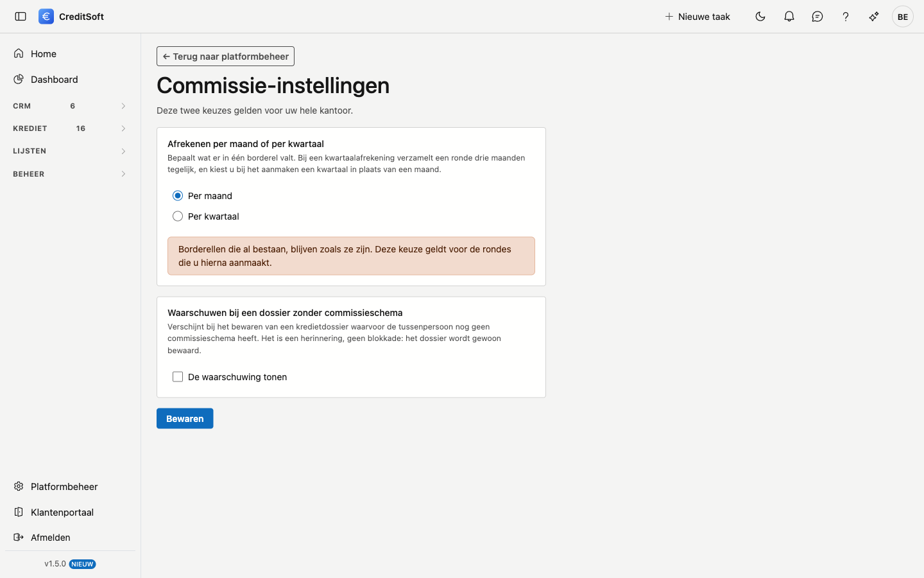
Task: Click the Waarschuwen bij een dossier heading
Action: click(285, 313)
